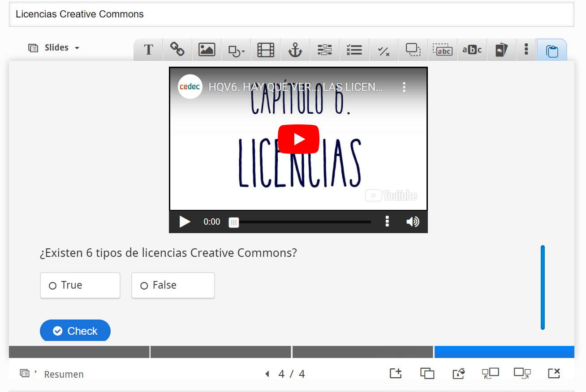Screen dimensions: 586x392
Task: Click the 4 / 4 slide counter
Action: 292,374
